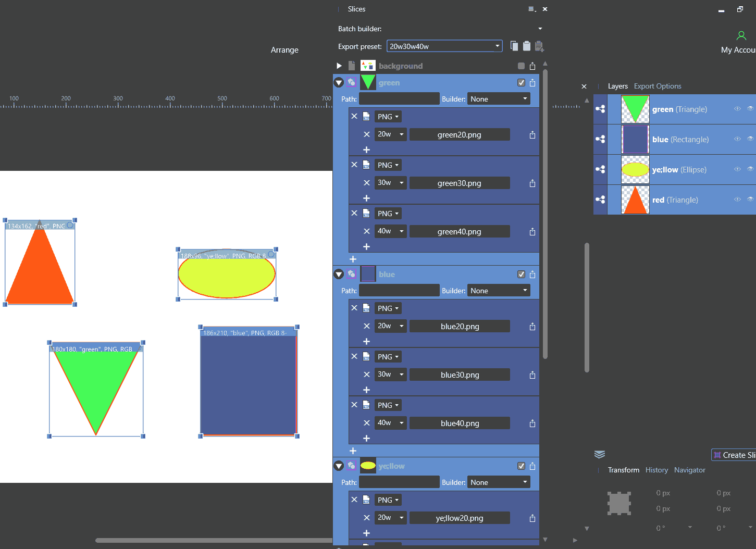Screen dimensions: 756x549
Task: Uncheck the blue slice export checkbox
Action: [x=521, y=274]
